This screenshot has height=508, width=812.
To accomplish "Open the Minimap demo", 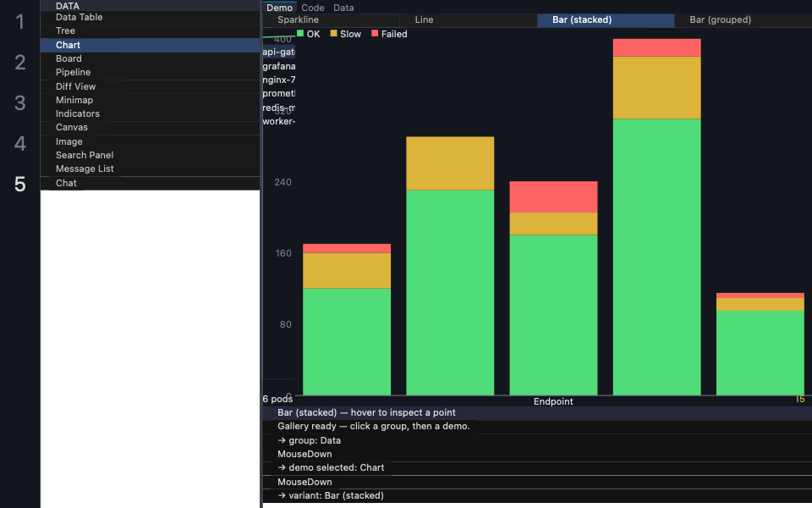I will 151,101.
